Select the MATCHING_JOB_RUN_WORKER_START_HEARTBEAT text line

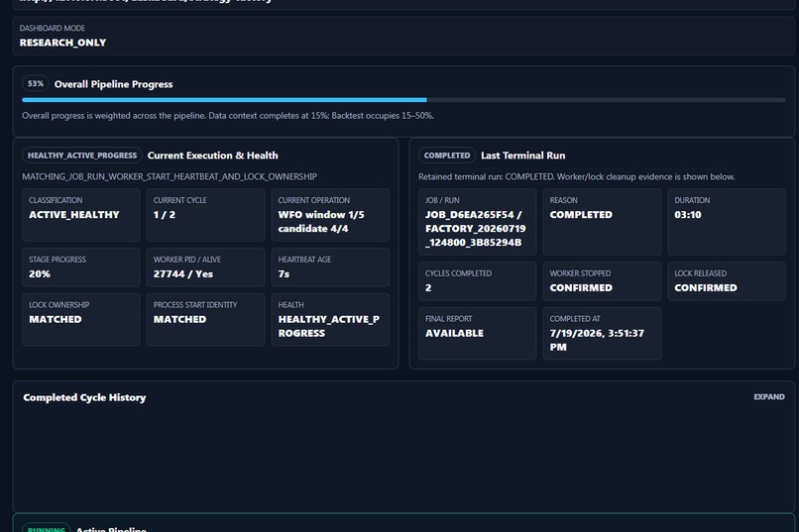pos(170,176)
